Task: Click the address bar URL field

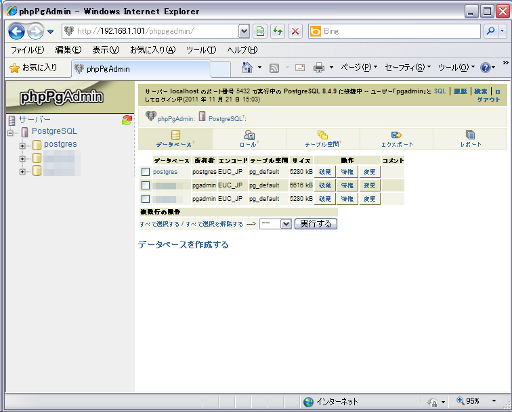Action: pos(150,31)
